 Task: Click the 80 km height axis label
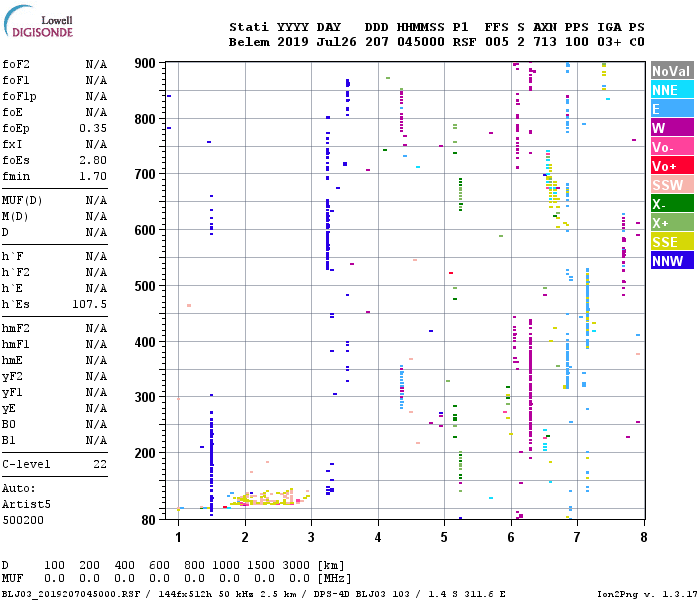149,520
